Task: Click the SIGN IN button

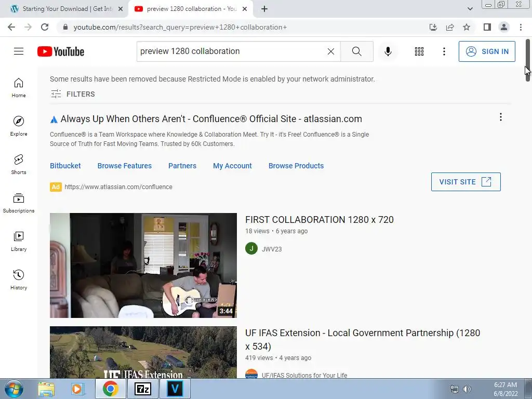Action: point(487,51)
